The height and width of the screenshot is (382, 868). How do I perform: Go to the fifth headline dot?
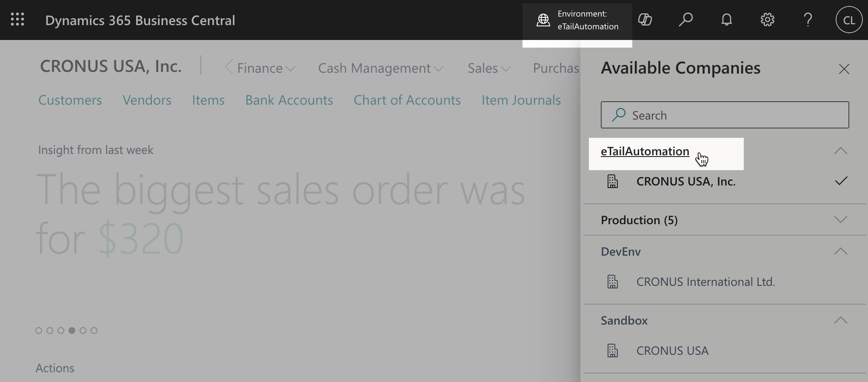click(x=83, y=331)
